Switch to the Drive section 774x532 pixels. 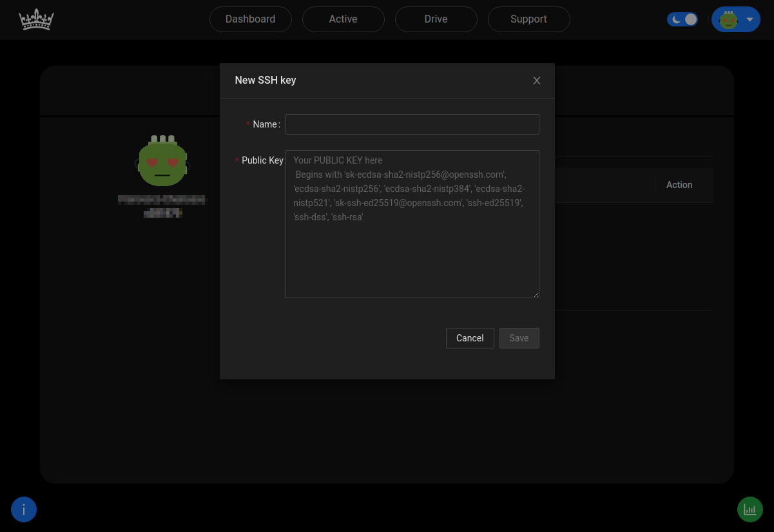coord(436,19)
